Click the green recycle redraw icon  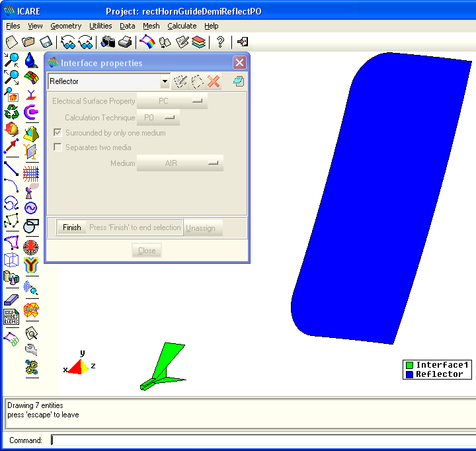click(x=11, y=112)
